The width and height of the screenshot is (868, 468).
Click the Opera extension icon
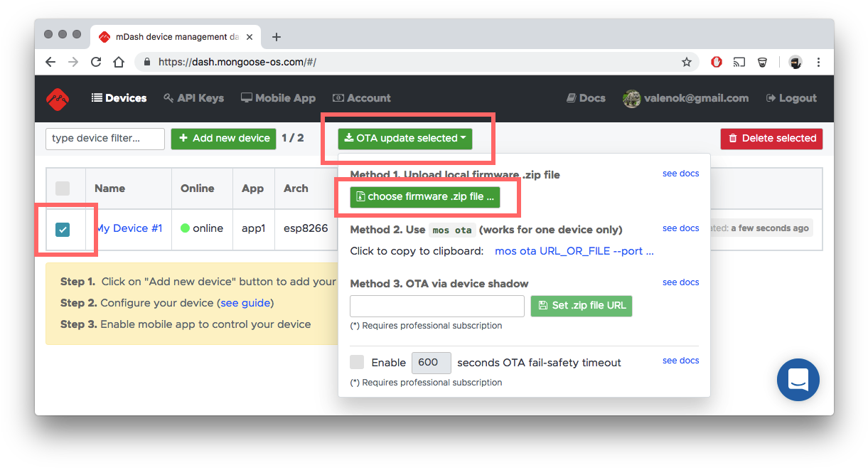coord(717,62)
